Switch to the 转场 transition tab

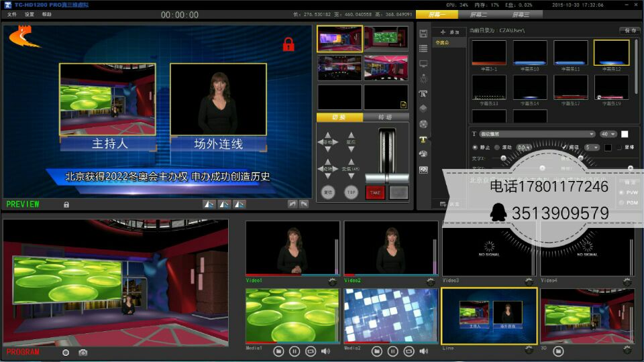(385, 117)
